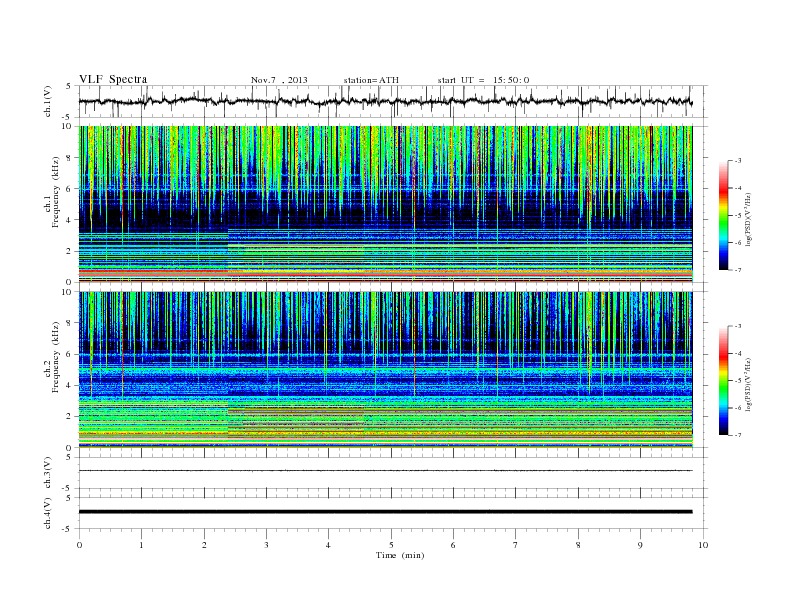The height and width of the screenshot is (612, 792).
Task: Click inside the ch.2 spectrogram panel
Action: pyautogui.click(x=385, y=370)
